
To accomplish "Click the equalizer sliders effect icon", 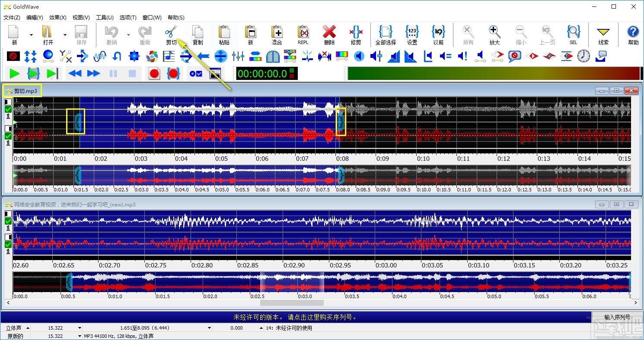I will click(238, 56).
